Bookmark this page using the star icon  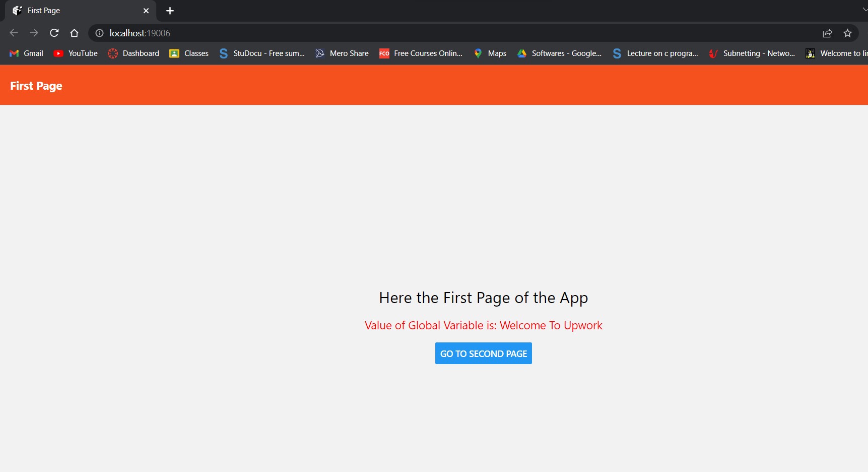pos(848,33)
